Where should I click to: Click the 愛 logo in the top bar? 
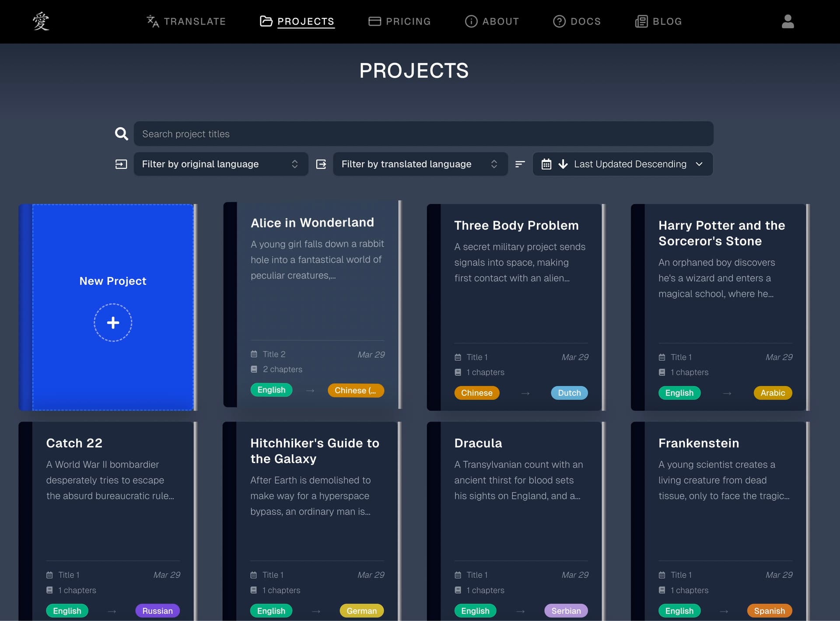(x=40, y=21)
